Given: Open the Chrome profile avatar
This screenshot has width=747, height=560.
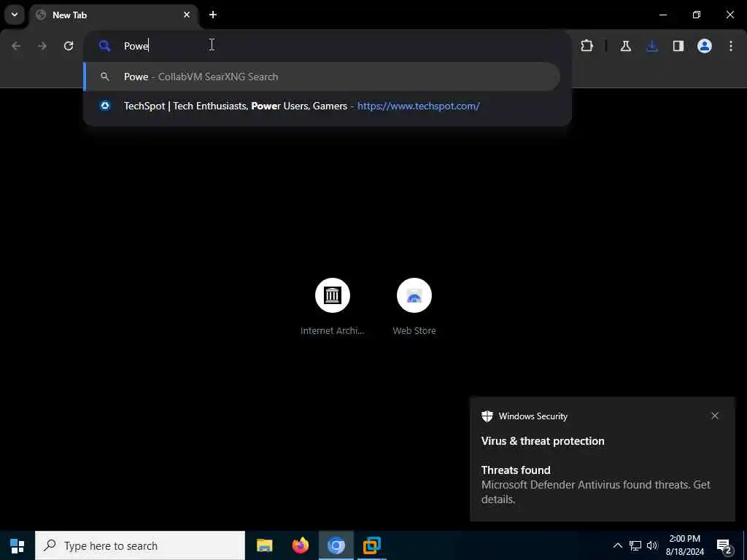Looking at the screenshot, I should coord(705,46).
